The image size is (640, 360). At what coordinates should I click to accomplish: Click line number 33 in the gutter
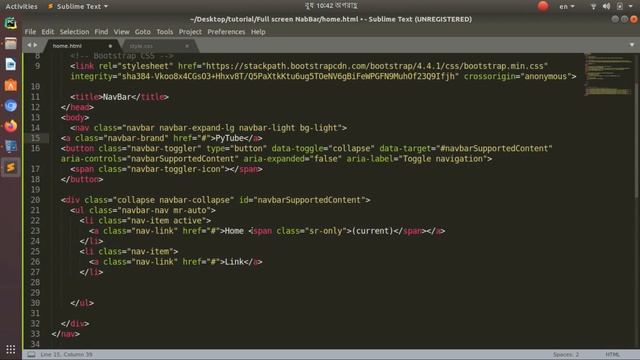(36, 334)
